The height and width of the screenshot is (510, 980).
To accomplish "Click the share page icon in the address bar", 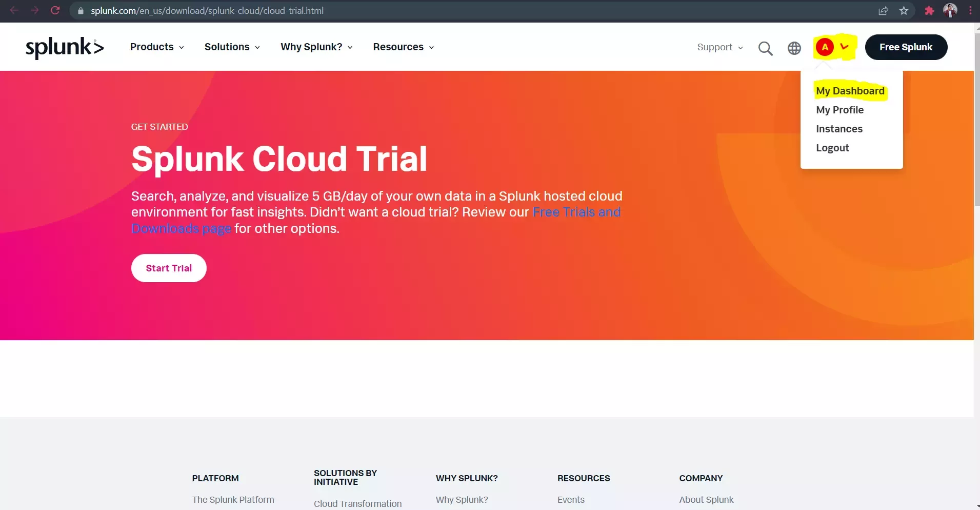I will coord(883,11).
